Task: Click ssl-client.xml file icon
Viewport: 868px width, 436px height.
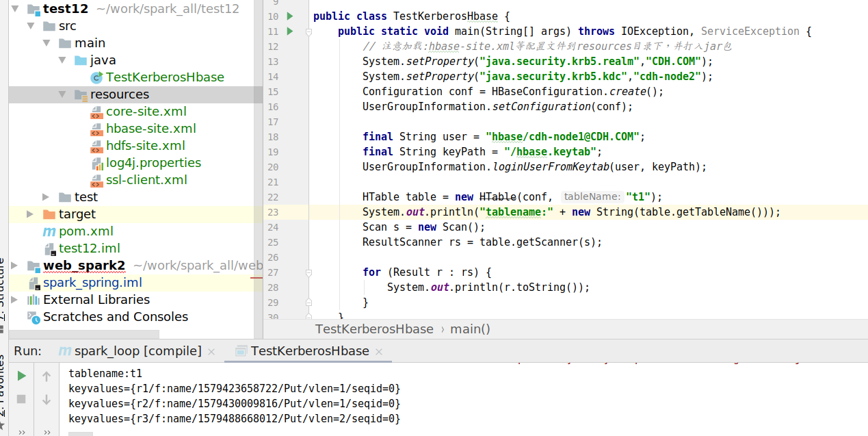Action: [x=96, y=180]
